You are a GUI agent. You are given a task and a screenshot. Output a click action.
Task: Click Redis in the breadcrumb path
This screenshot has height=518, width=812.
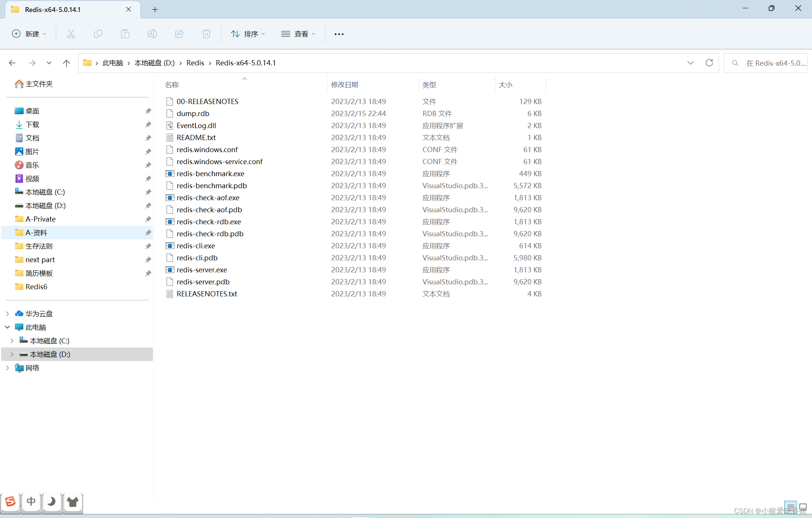(x=195, y=63)
